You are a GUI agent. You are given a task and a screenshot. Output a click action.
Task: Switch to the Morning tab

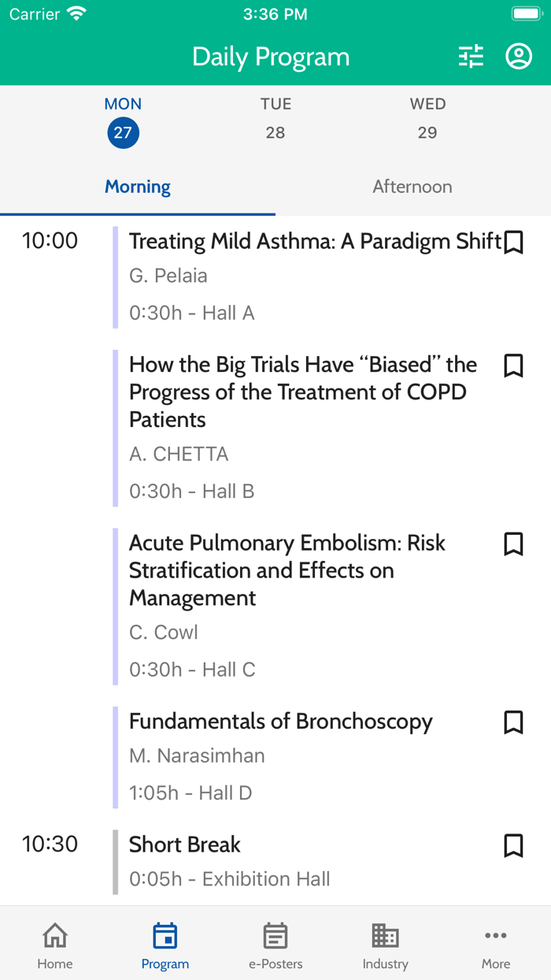pyautogui.click(x=138, y=187)
